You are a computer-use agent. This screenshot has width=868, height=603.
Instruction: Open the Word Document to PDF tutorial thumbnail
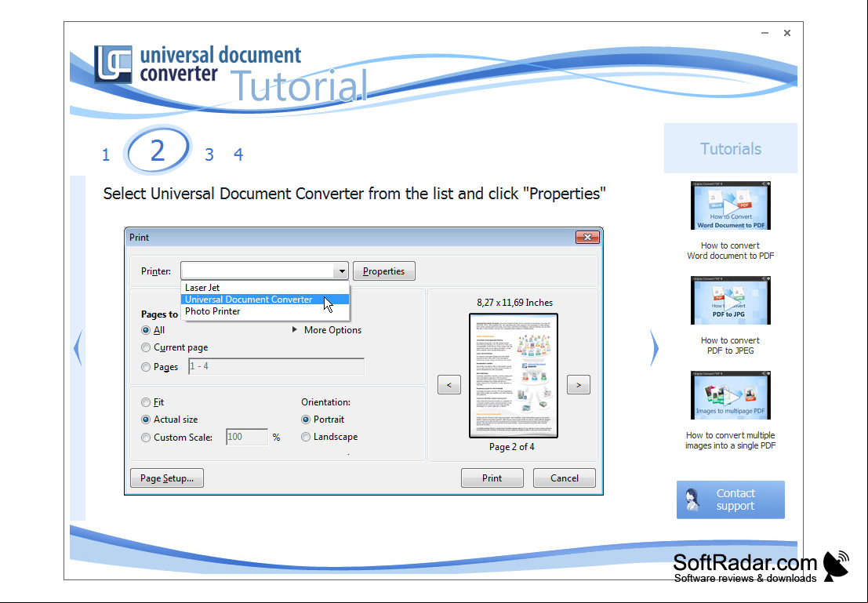tap(731, 205)
